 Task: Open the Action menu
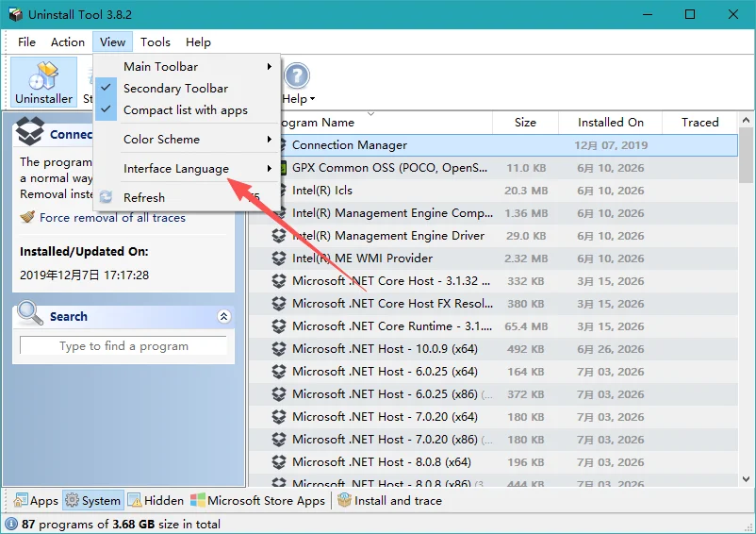coord(68,42)
